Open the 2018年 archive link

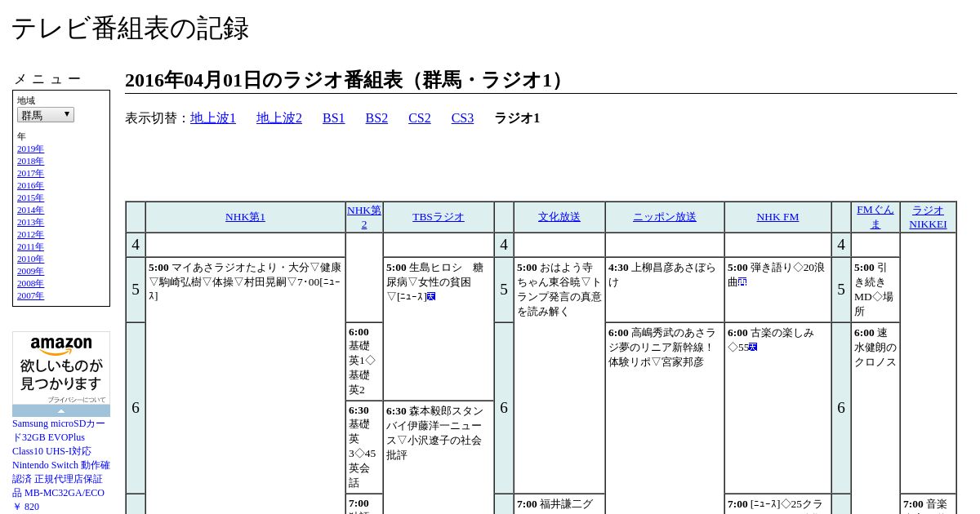[x=30, y=161]
